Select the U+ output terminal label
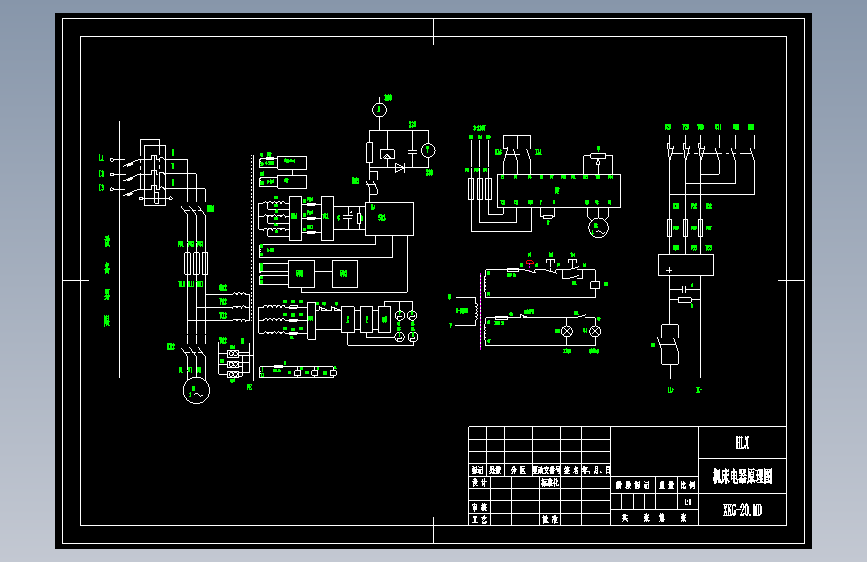Viewport: 867px width, 562px height. [671, 390]
